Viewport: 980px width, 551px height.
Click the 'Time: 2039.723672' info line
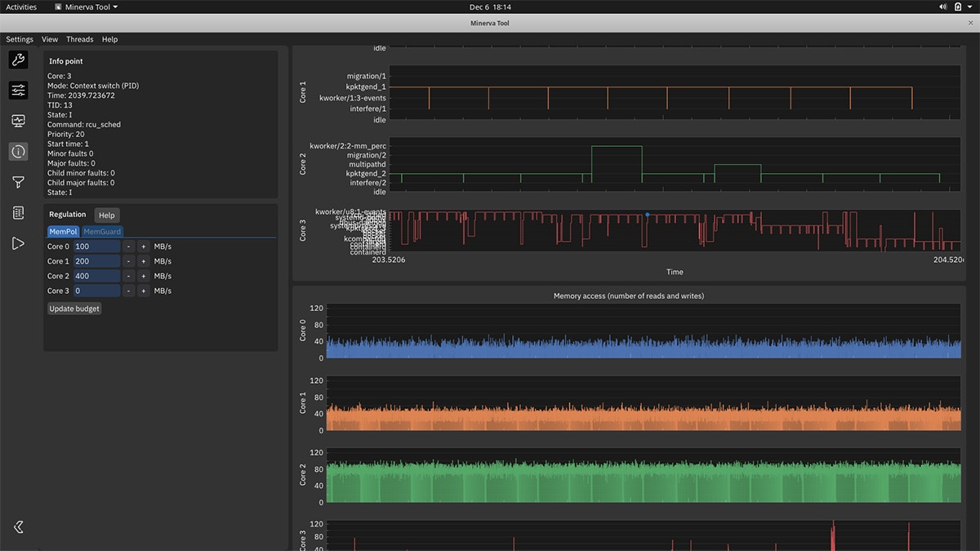tap(81, 96)
